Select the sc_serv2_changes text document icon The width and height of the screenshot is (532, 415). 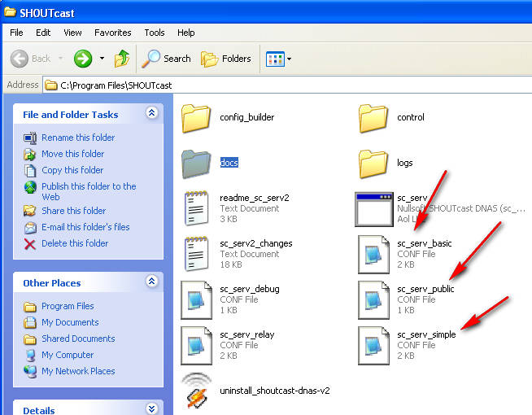[196, 254]
